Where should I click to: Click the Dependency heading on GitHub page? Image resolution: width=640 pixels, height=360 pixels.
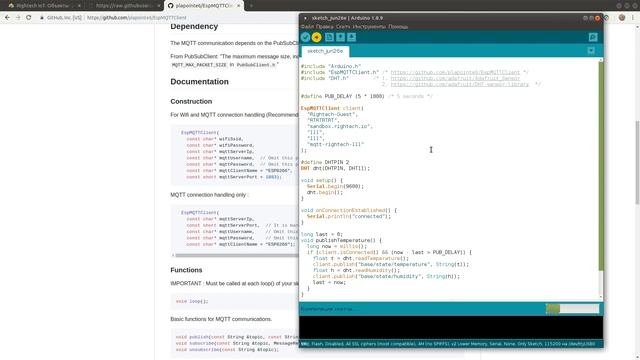click(x=194, y=27)
